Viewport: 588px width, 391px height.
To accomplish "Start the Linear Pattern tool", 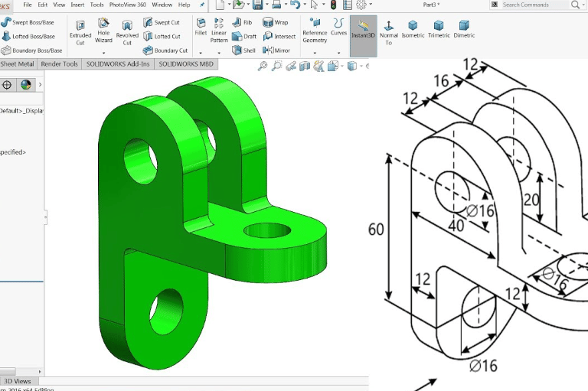I will coord(219,30).
